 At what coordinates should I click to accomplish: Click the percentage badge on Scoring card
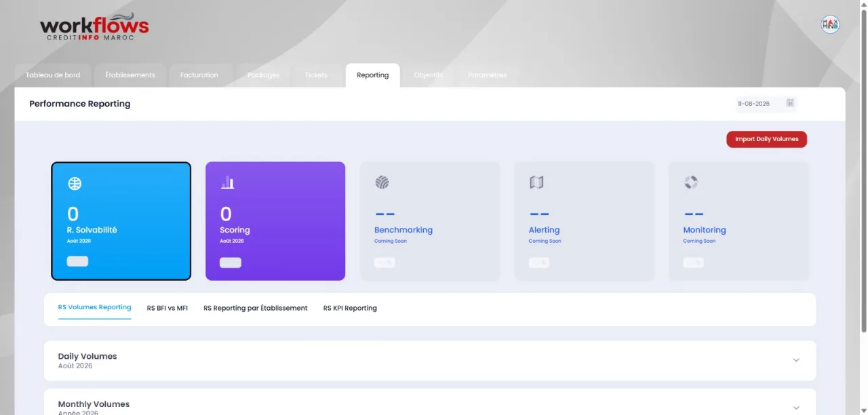231,262
